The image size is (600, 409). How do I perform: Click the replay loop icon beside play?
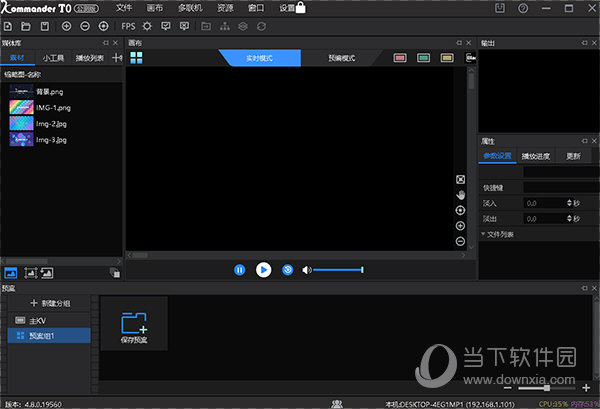pos(287,270)
